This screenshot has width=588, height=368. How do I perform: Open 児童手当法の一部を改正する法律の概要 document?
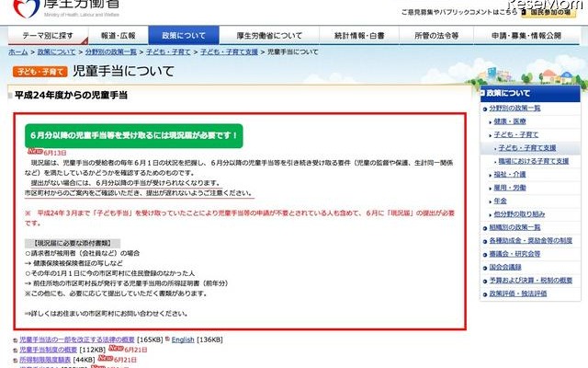[77, 339]
